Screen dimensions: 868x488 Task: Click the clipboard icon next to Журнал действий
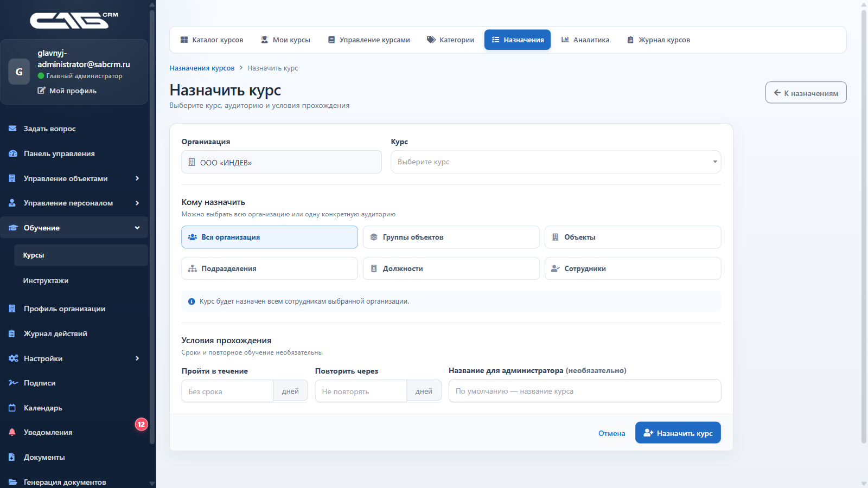[12, 333]
